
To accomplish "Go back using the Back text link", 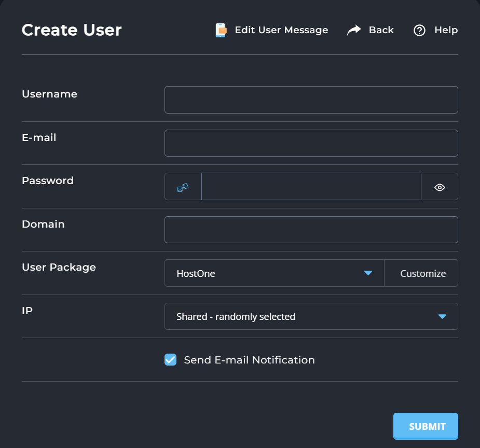I will tap(381, 30).
